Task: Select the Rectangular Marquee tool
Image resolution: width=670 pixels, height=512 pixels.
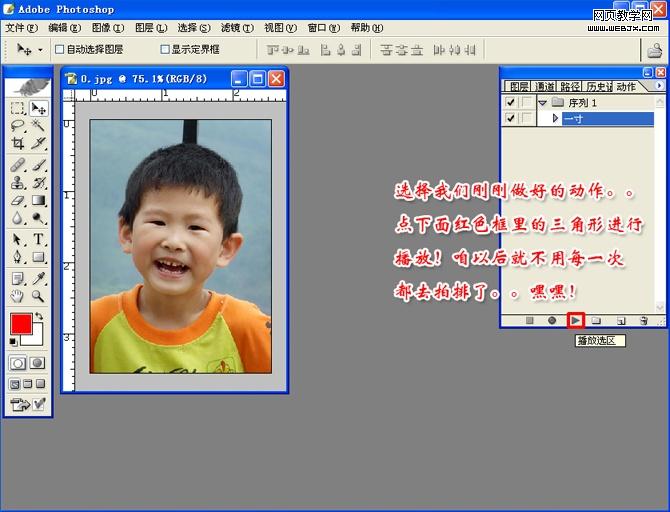Action: coord(18,108)
